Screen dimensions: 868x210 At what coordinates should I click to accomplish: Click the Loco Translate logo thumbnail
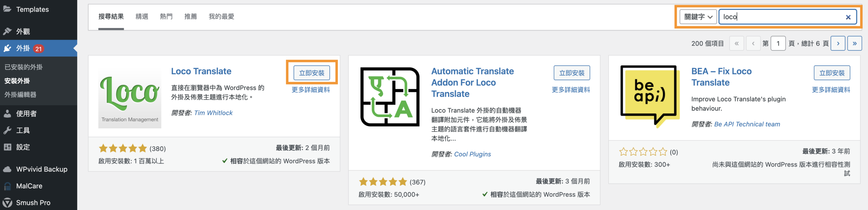click(130, 97)
